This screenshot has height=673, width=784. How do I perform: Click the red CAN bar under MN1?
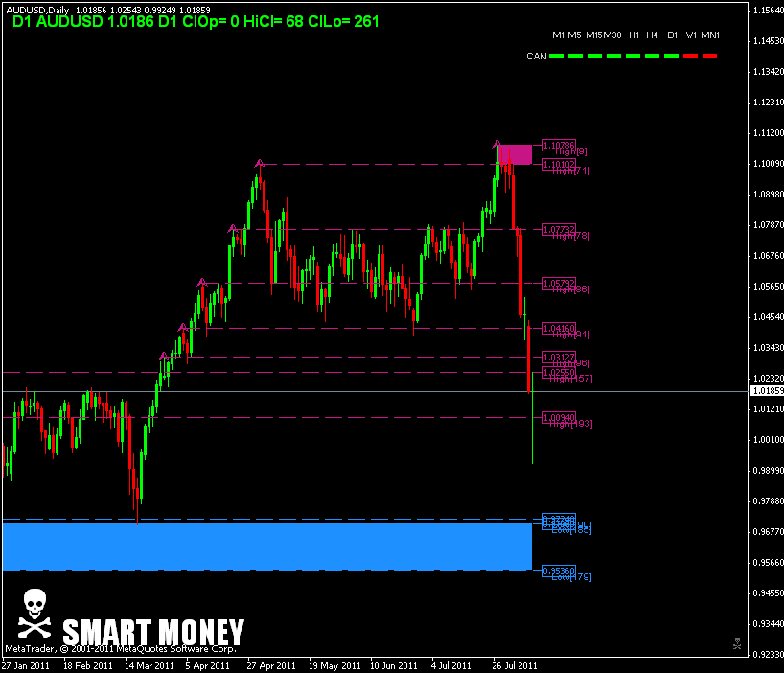coord(709,56)
